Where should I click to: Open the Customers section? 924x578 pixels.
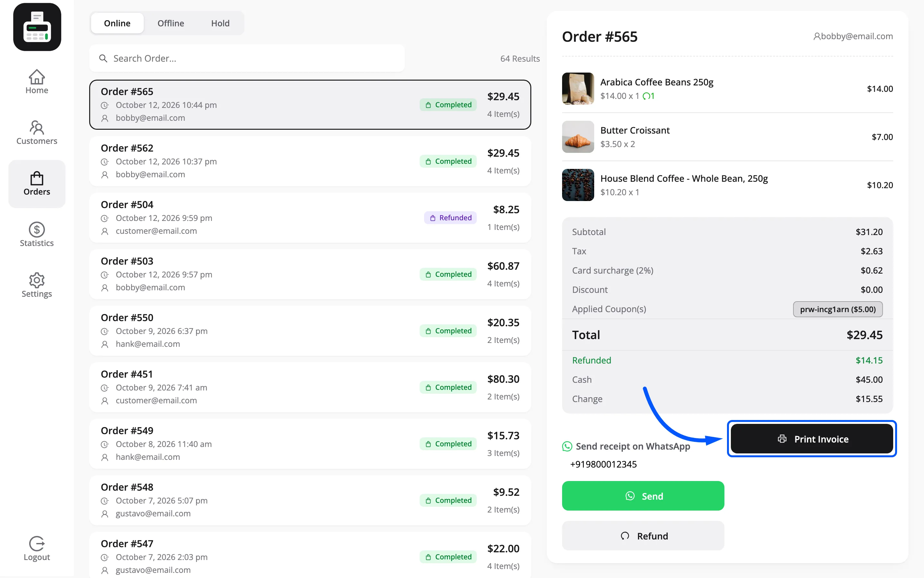37,133
